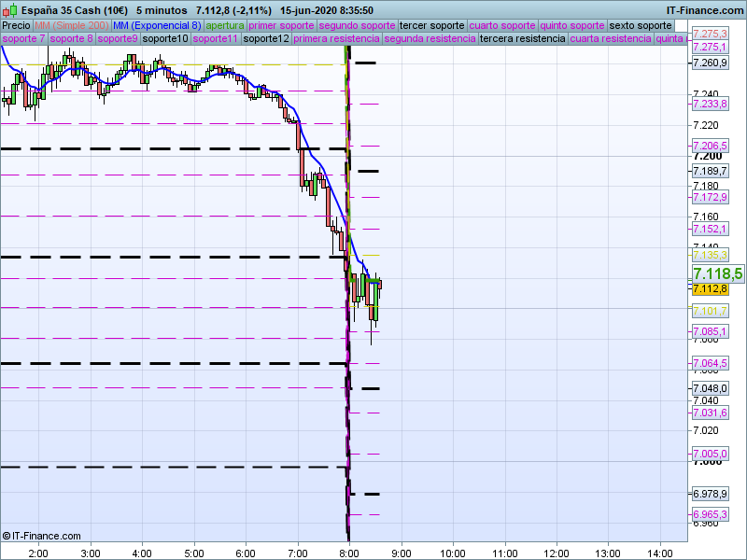Open the primer soporte label
The image size is (747, 560).
281,26
